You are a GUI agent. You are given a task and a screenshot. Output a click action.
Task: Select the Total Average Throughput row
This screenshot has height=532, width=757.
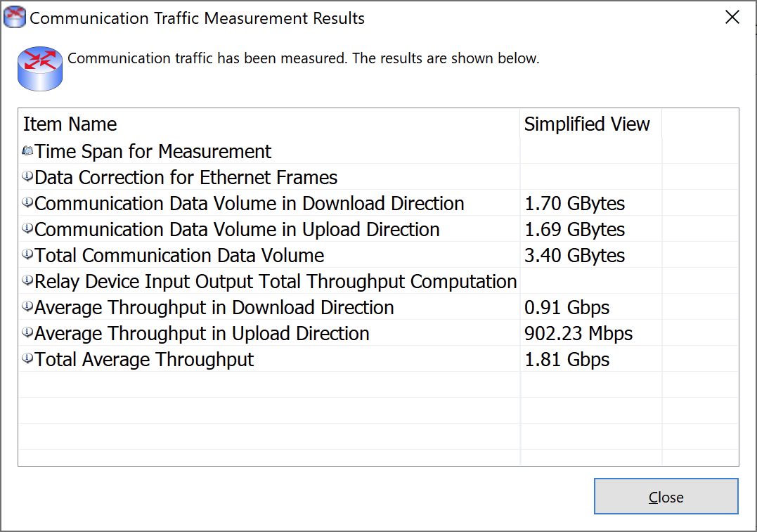tap(378, 360)
